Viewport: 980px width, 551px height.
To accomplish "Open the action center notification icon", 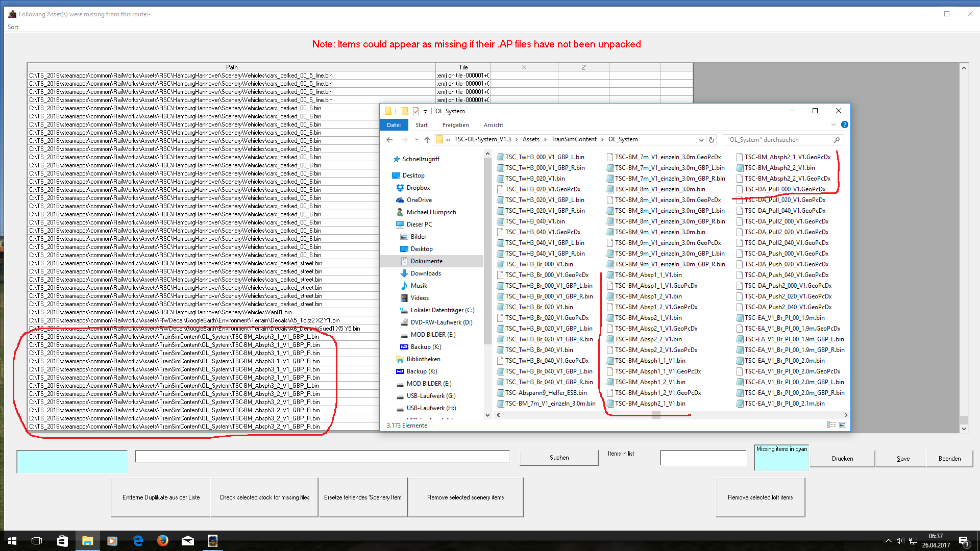I will pos(964,541).
